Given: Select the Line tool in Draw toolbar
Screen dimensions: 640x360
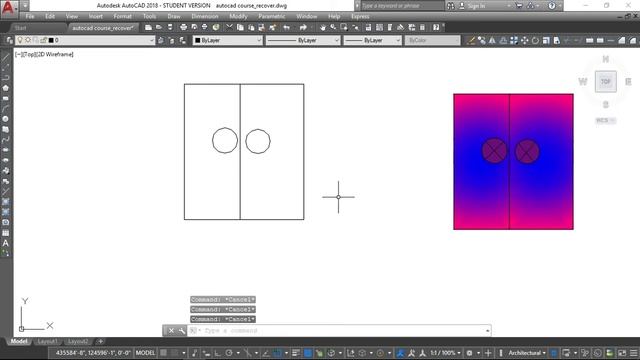Looking at the screenshot, I should point(5,57).
